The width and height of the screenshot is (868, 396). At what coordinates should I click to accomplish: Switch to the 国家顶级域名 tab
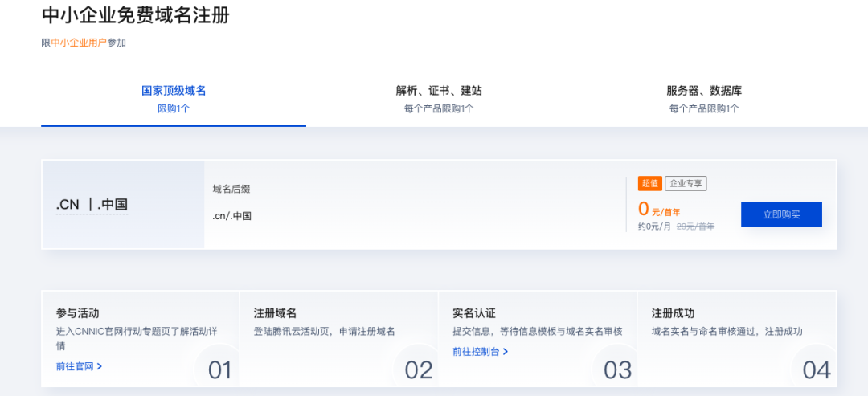point(174,99)
